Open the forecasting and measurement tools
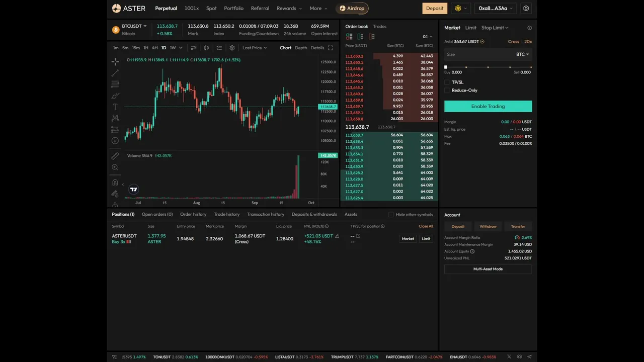 [x=115, y=129]
